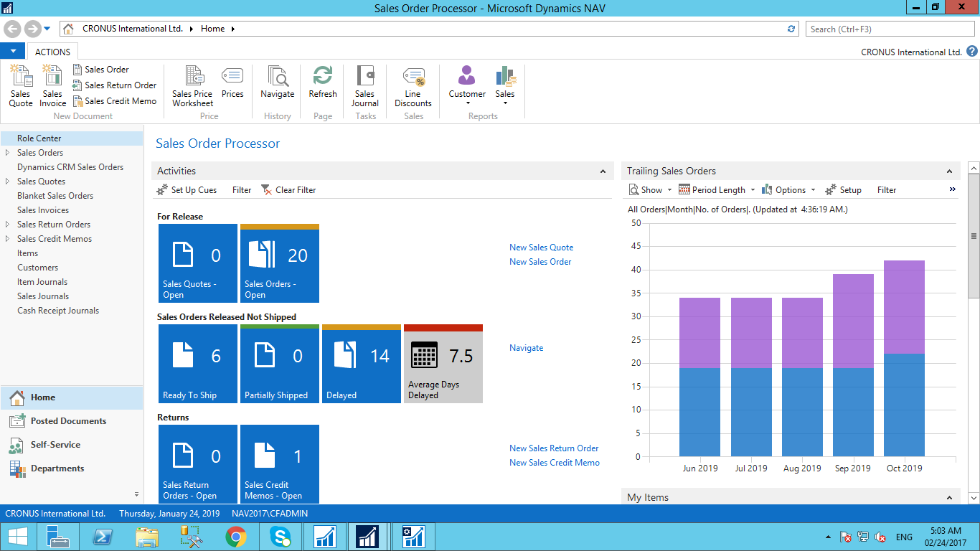This screenshot has width=980, height=551.
Task: Expand the Sales Credit Memos node
Action: 7,239
